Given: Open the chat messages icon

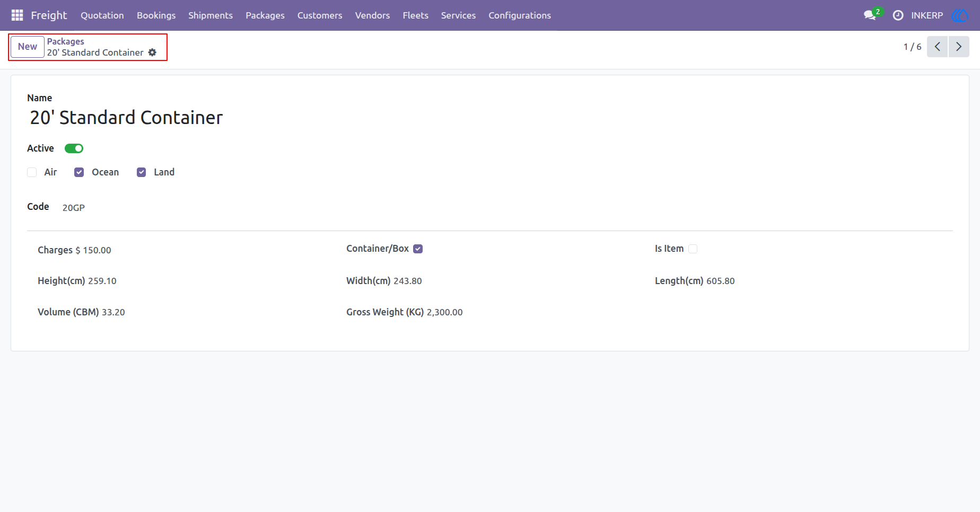Looking at the screenshot, I should pos(870,15).
